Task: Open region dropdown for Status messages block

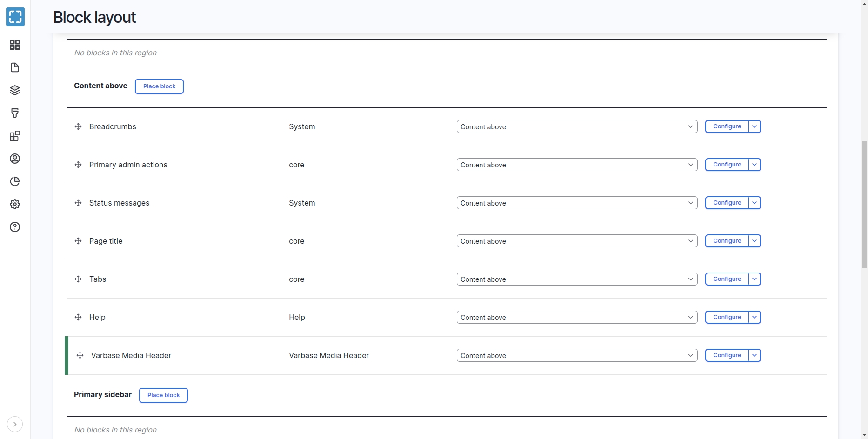Action: [x=577, y=203]
